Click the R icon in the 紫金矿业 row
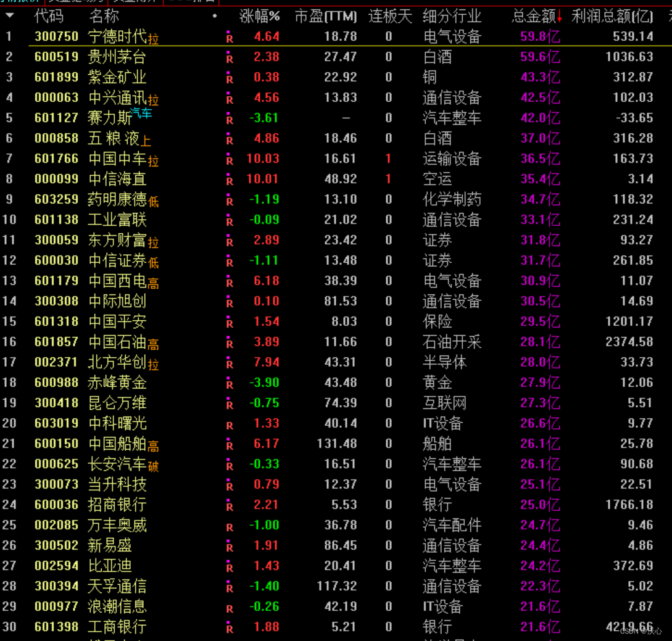The image size is (672, 641). coord(230,78)
